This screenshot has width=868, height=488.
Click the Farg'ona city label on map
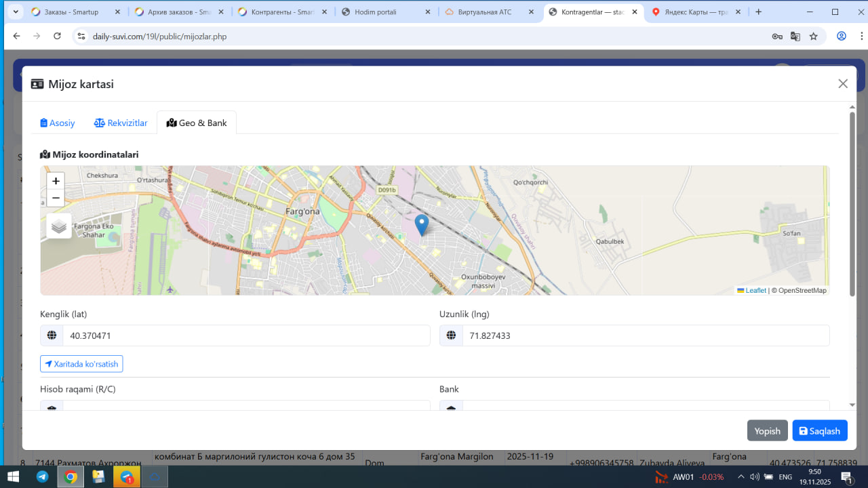[x=302, y=211]
